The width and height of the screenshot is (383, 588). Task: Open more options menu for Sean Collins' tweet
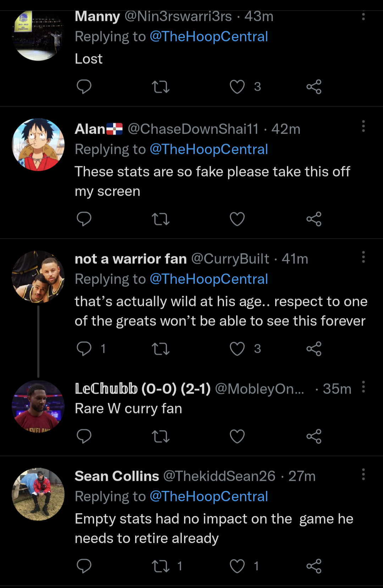pyautogui.click(x=363, y=474)
